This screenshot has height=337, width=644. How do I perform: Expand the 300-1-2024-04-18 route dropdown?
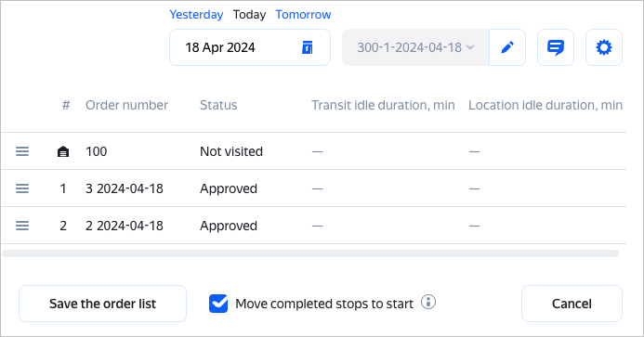pos(415,47)
